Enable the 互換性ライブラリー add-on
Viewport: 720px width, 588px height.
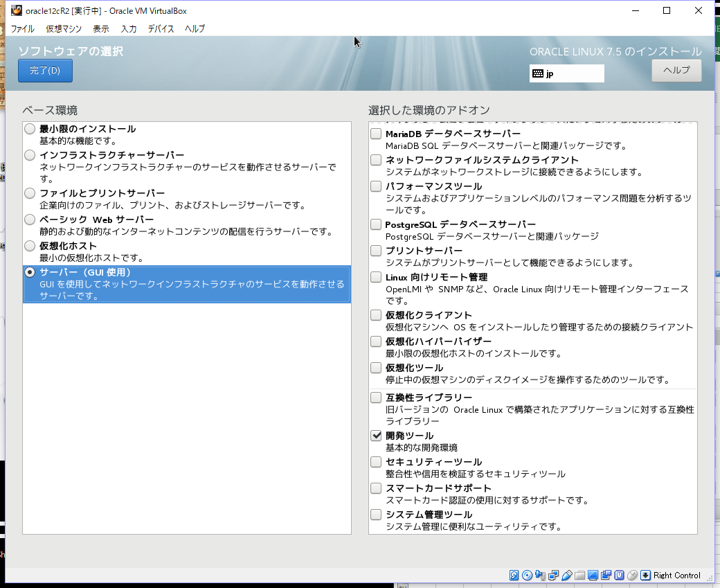(x=376, y=397)
